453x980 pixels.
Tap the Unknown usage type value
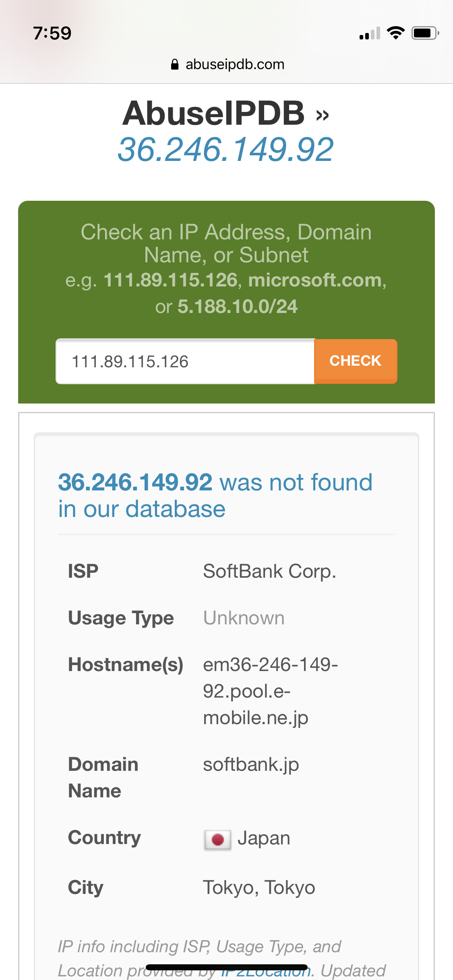[244, 618]
